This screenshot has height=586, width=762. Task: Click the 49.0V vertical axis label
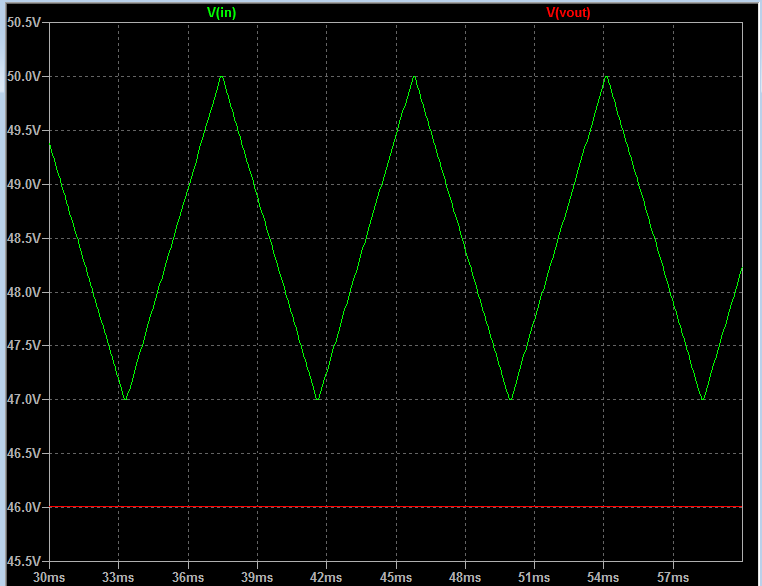point(24,184)
